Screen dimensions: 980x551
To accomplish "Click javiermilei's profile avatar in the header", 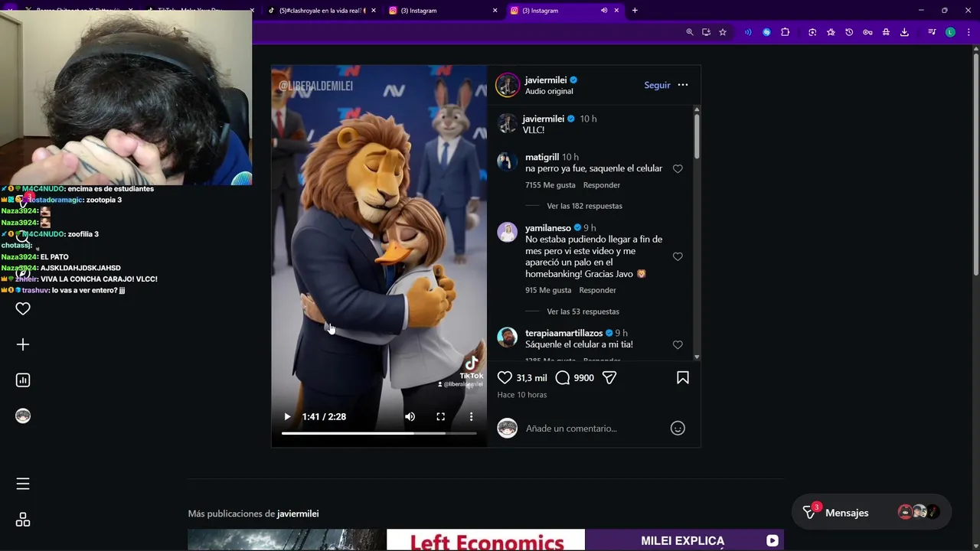I will [507, 85].
